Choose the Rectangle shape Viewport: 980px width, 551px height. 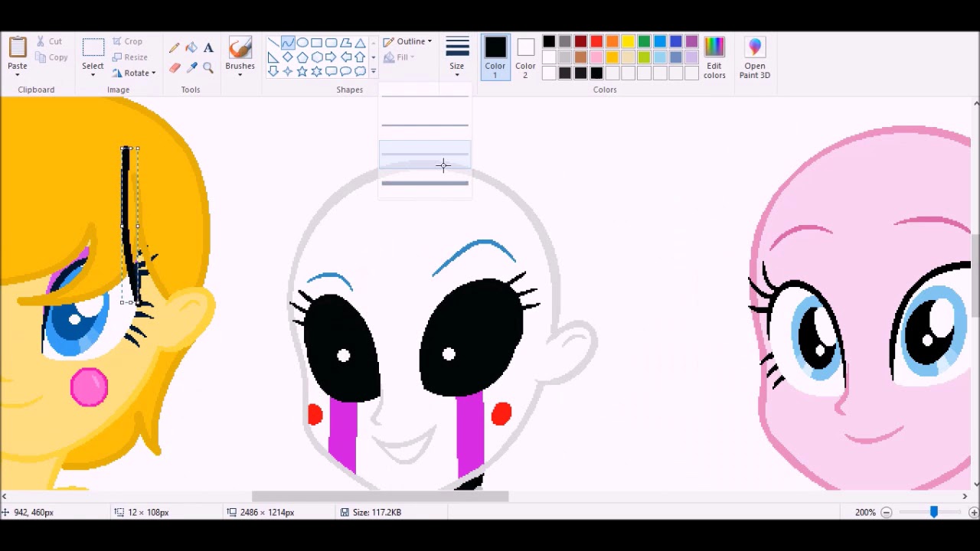[317, 43]
